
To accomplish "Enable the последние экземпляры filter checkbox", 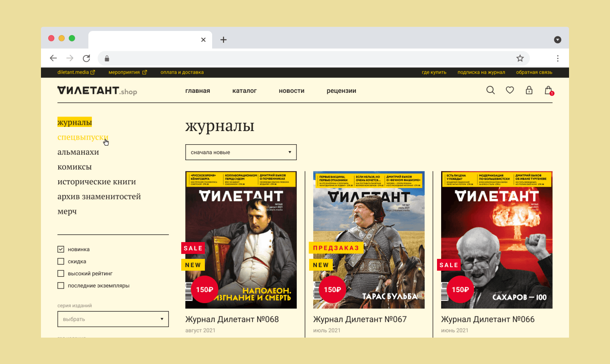I will [x=61, y=286].
